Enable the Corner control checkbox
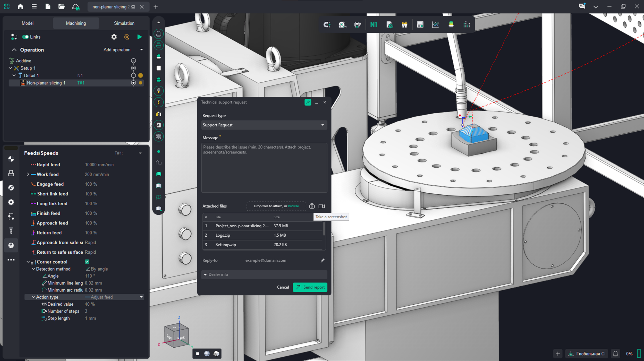The image size is (644, 361). pyautogui.click(x=87, y=262)
